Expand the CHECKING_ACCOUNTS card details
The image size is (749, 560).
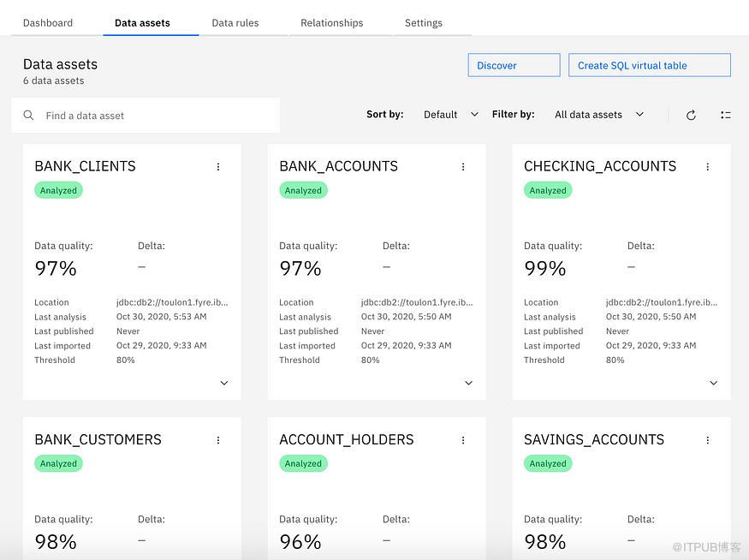[x=713, y=383]
